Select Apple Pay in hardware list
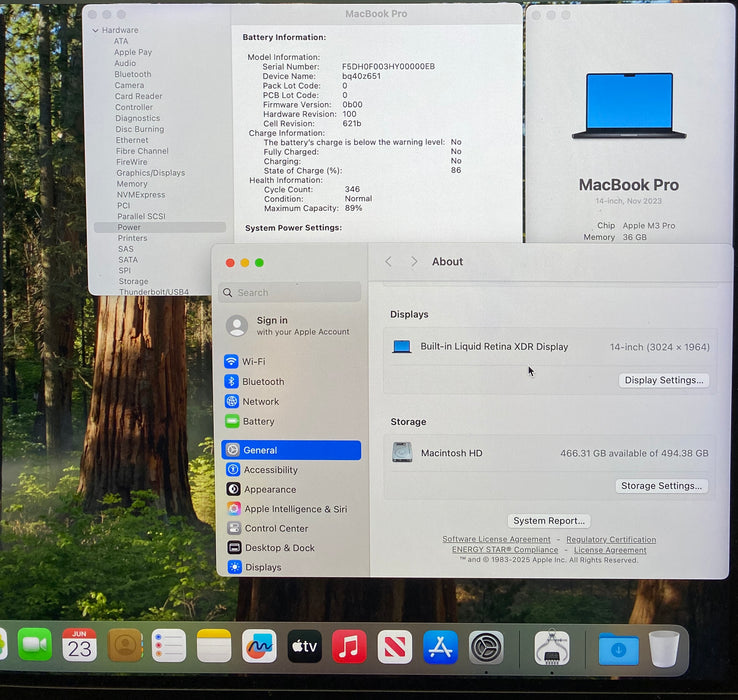Screen dimensions: 738x700 point(133,52)
